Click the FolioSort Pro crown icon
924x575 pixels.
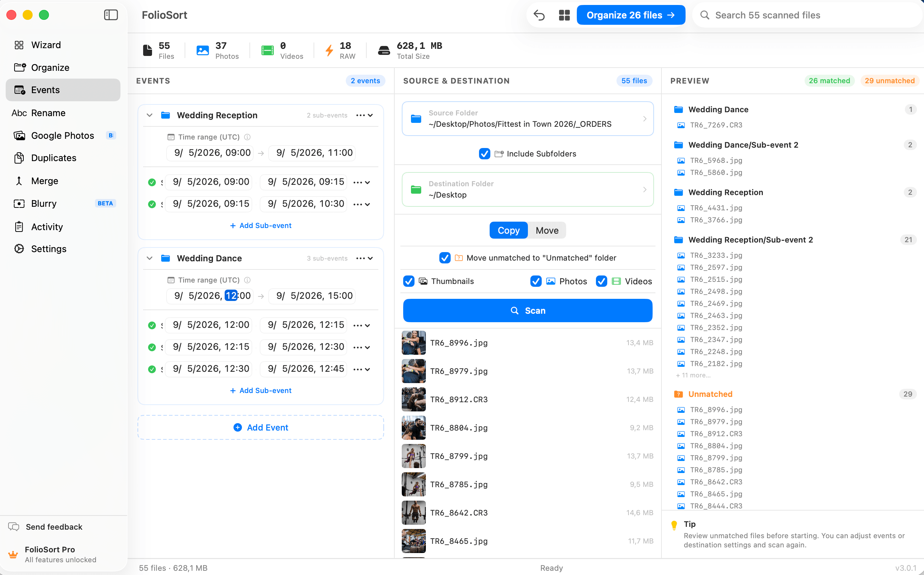(x=13, y=554)
